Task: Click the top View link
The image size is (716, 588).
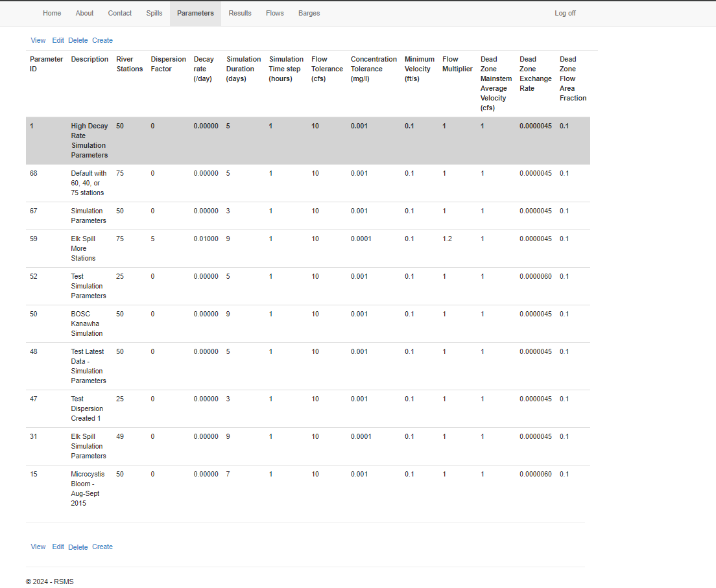Action: (x=38, y=40)
